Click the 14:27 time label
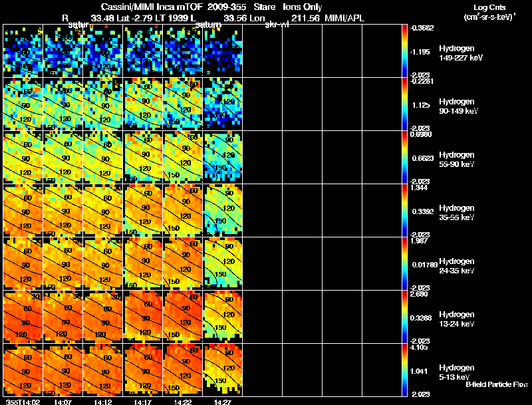 (x=222, y=402)
